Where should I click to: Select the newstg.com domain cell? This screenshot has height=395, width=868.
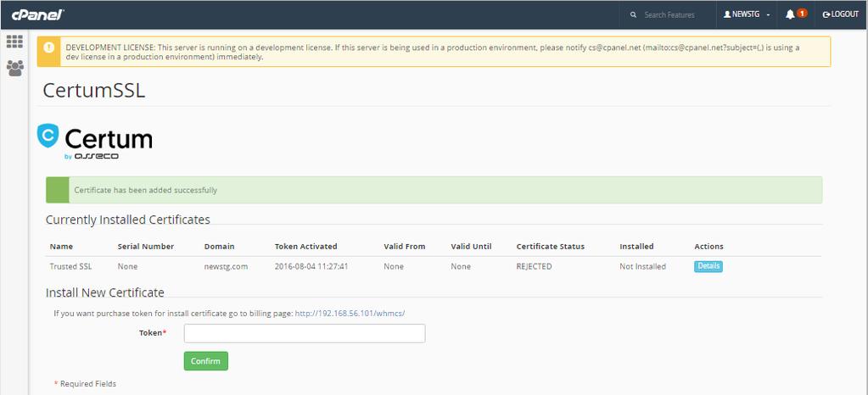point(226,266)
